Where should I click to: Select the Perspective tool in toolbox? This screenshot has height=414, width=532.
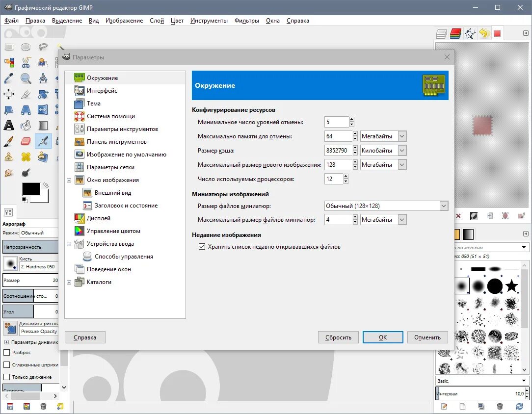click(x=26, y=110)
